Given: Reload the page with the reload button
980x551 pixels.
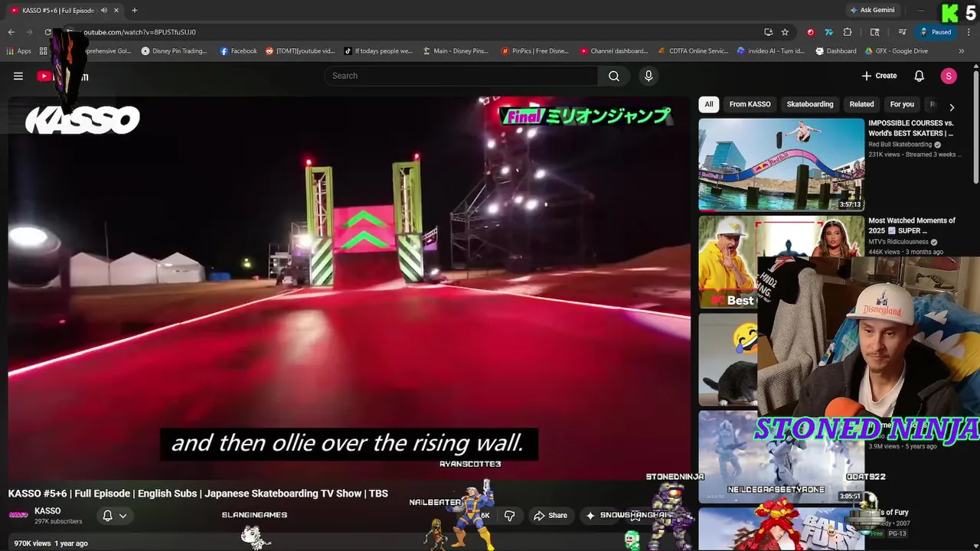Looking at the screenshot, I should [x=48, y=32].
